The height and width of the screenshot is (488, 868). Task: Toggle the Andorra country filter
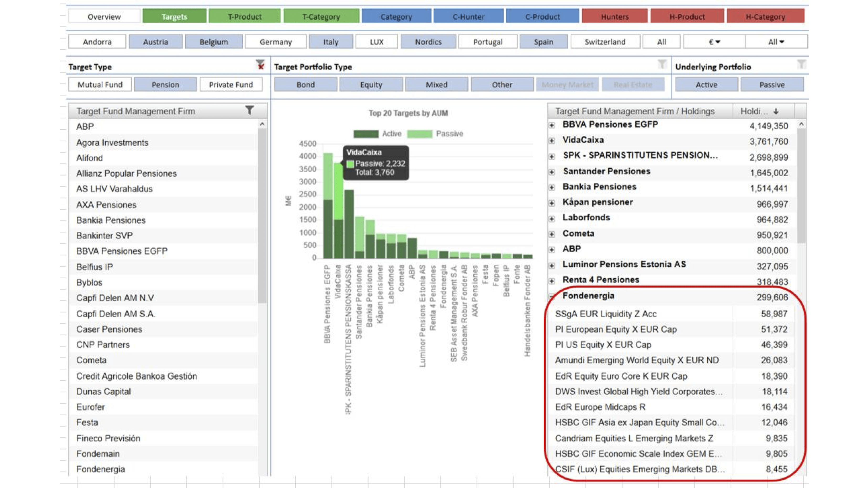[97, 42]
